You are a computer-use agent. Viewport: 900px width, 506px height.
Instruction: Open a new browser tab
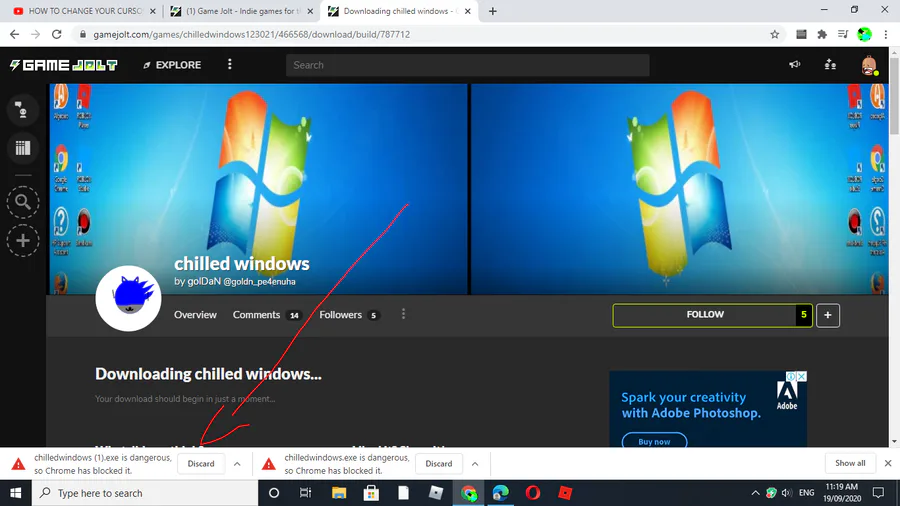point(492,11)
